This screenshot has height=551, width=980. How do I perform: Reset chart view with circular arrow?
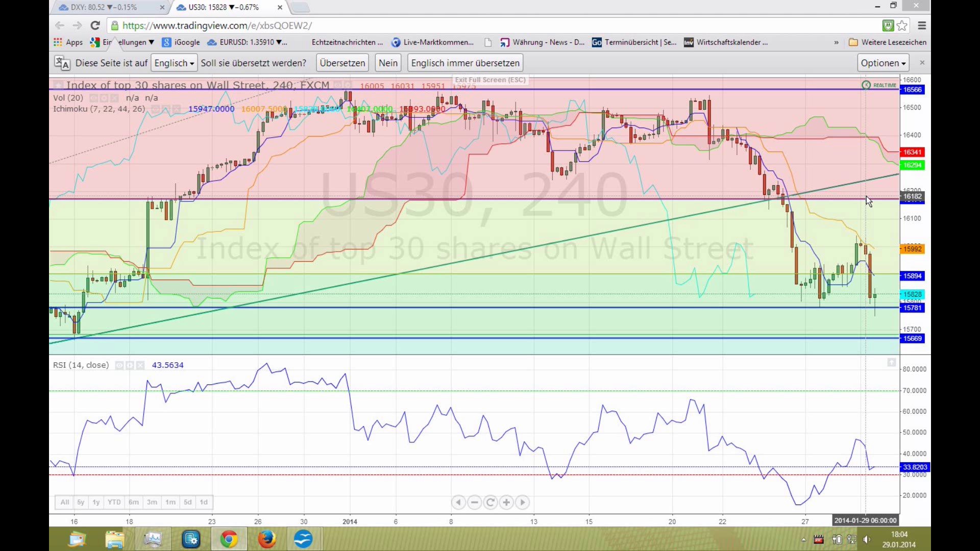pyautogui.click(x=490, y=503)
